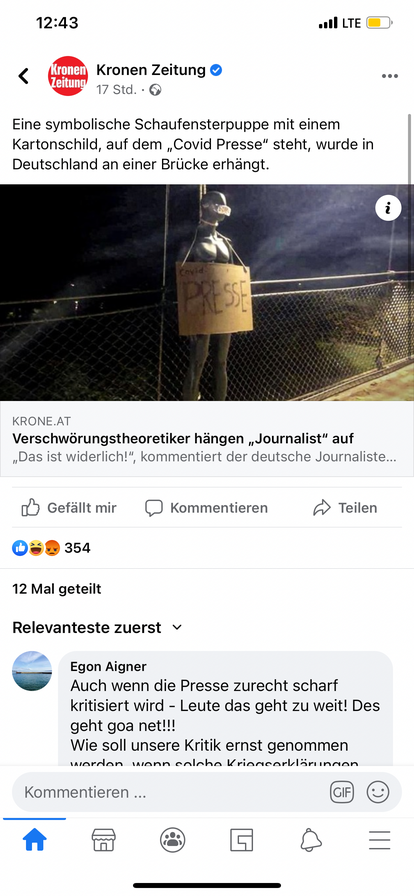Tap the Kommentieren text input field
This screenshot has width=414, height=896.
click(170, 792)
